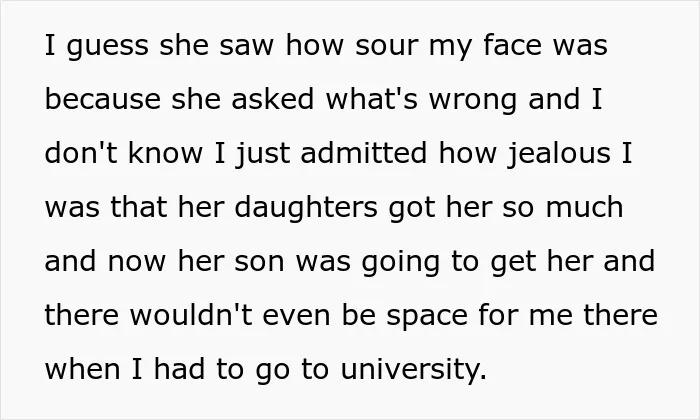Place cursor on the word "know"
The width and height of the screenshot is (700, 420).
[165, 153]
